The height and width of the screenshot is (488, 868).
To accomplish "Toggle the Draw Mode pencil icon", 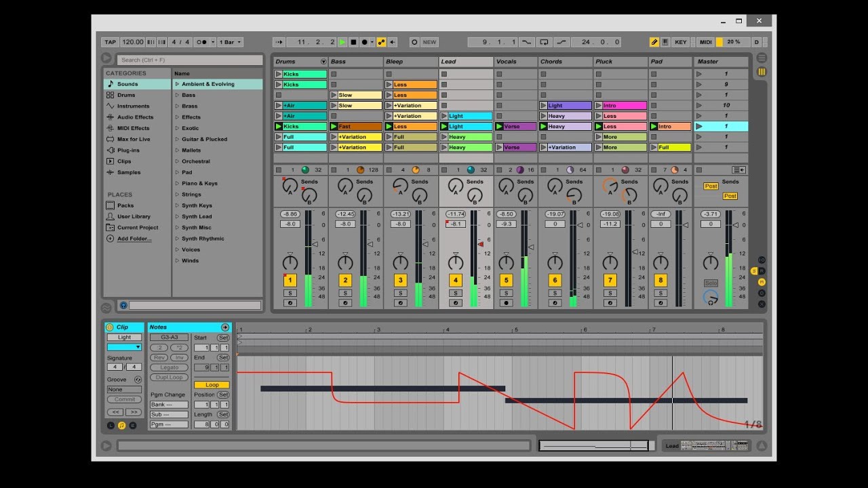I will 654,42.
